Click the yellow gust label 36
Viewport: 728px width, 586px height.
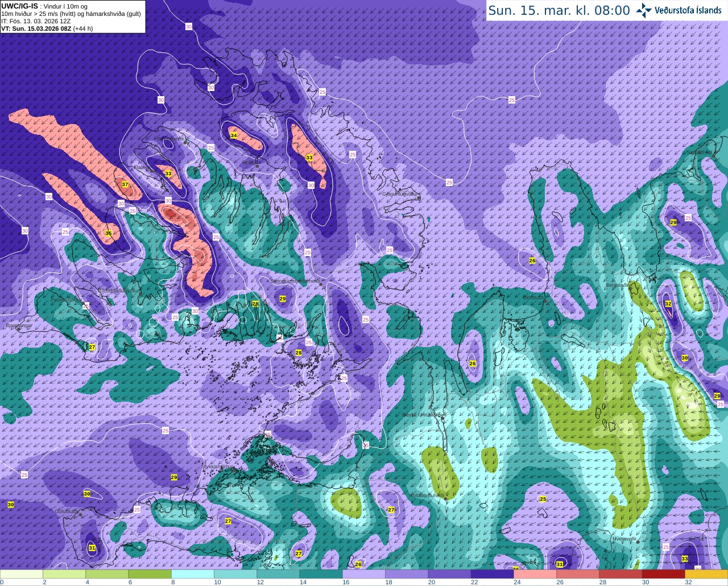click(109, 233)
